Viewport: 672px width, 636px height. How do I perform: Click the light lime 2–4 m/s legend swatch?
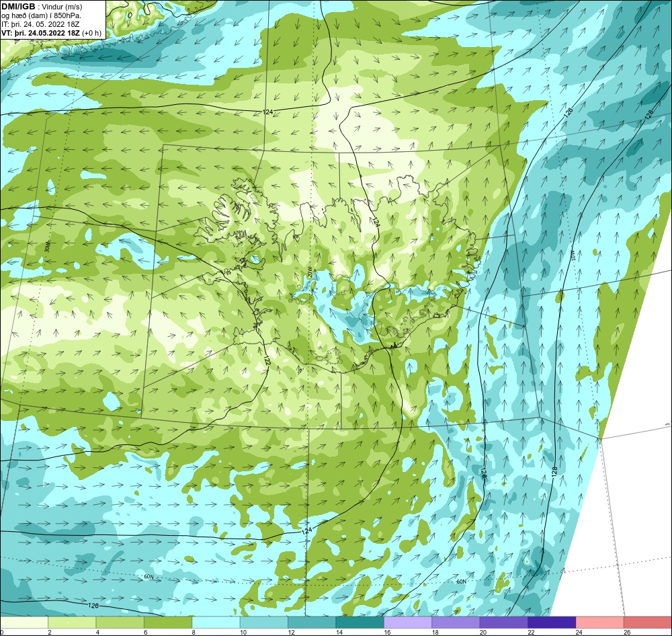click(x=72, y=623)
